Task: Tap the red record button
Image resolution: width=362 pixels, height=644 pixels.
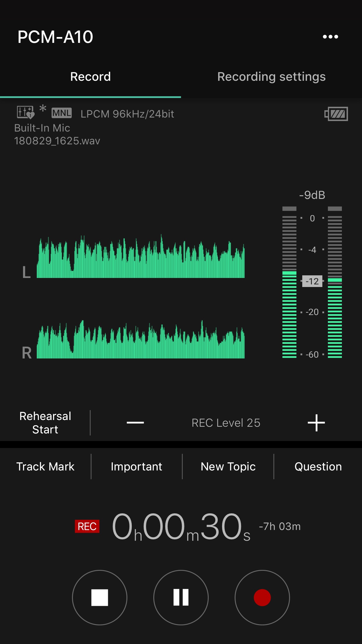Action: (262, 598)
